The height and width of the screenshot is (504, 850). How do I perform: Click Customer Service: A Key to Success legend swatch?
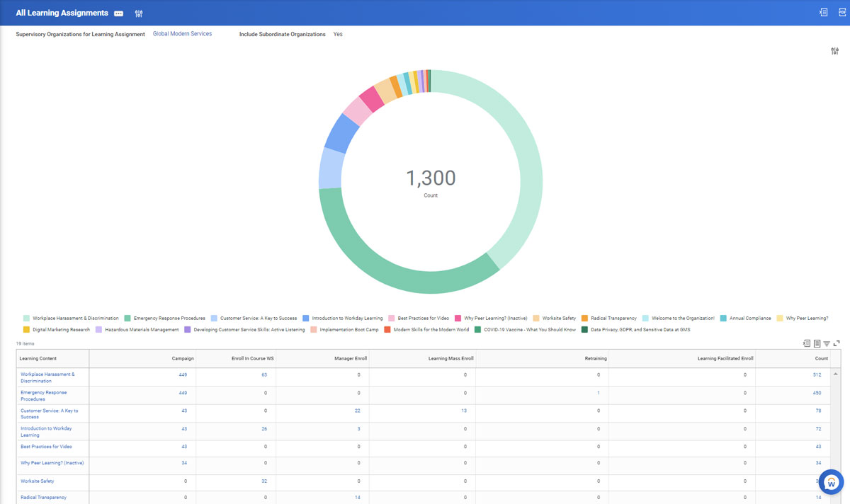(x=214, y=319)
